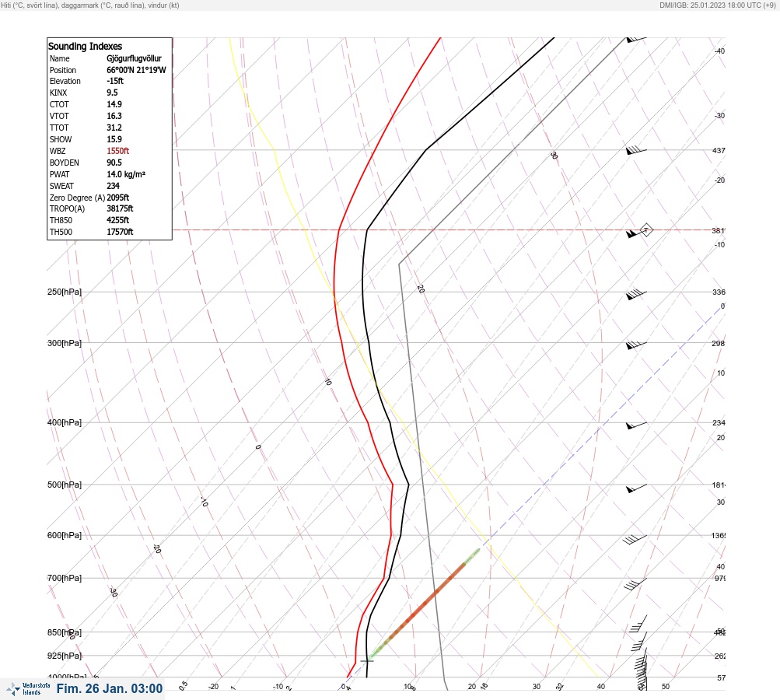
Task: Click the Elevation value '-15ft'
Action: 115,81
